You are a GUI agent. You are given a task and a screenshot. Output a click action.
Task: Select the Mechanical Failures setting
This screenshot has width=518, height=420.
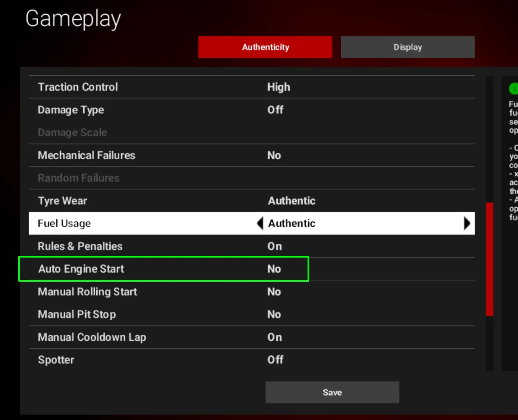coord(252,155)
